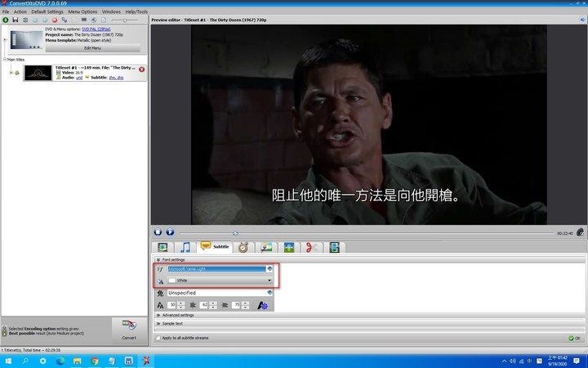This screenshot has height=368, width=588.
Task: Click the preview timeline slider handle
Action: point(235,233)
